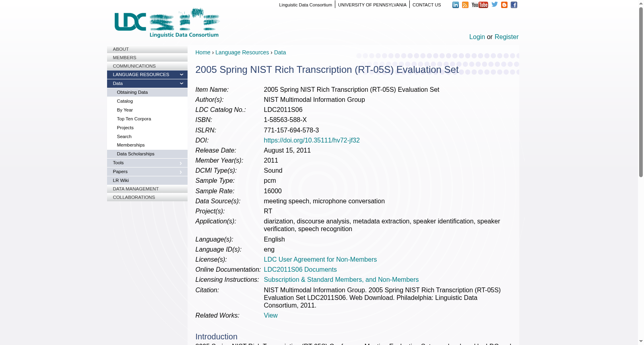Click the sample rate value 16000
This screenshot has height=345, width=644.
point(272,191)
